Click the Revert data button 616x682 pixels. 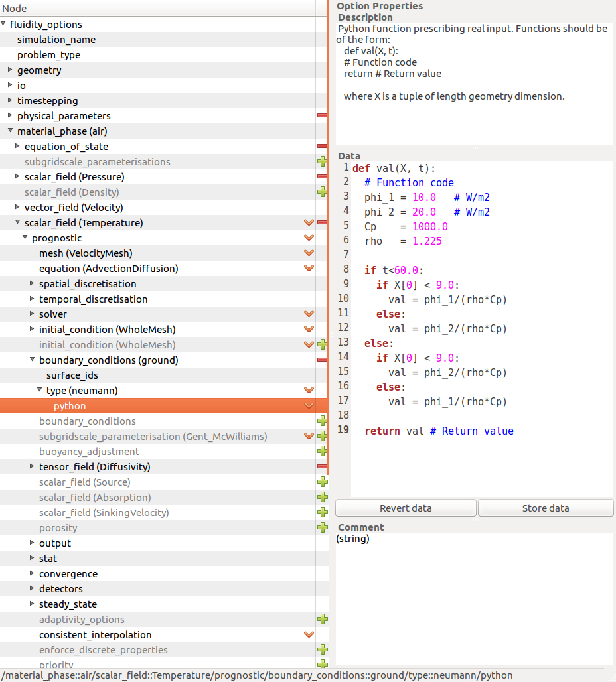[406, 508]
